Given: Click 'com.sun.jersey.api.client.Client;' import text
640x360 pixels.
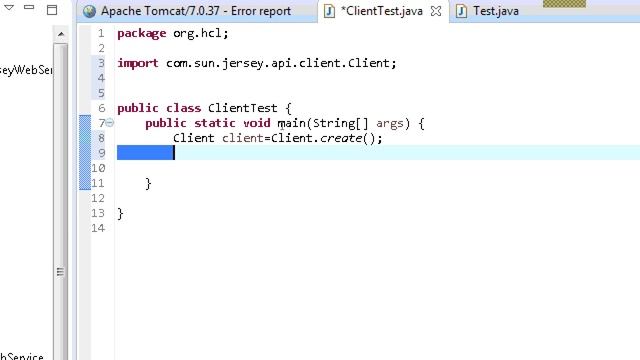Looking at the screenshot, I should (x=281, y=63).
